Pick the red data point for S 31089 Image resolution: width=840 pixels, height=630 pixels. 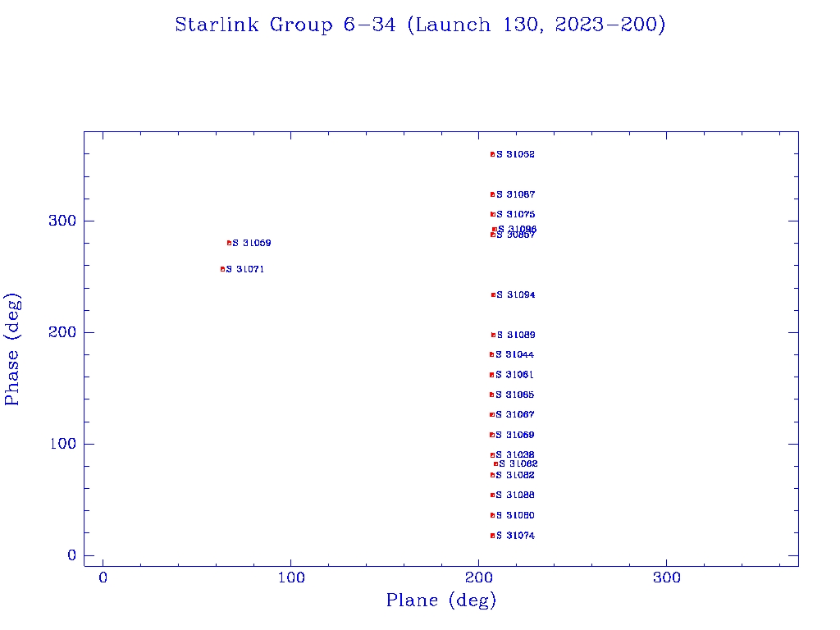coord(493,335)
